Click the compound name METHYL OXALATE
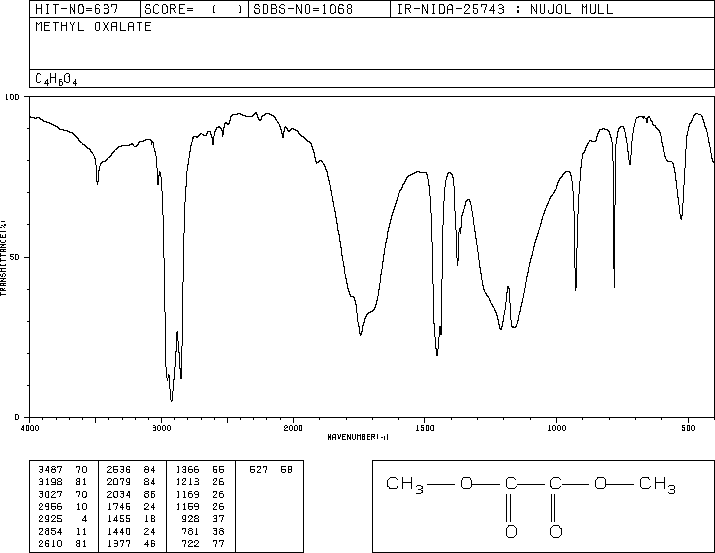The height and width of the screenshot is (553, 715). pyautogui.click(x=93, y=27)
